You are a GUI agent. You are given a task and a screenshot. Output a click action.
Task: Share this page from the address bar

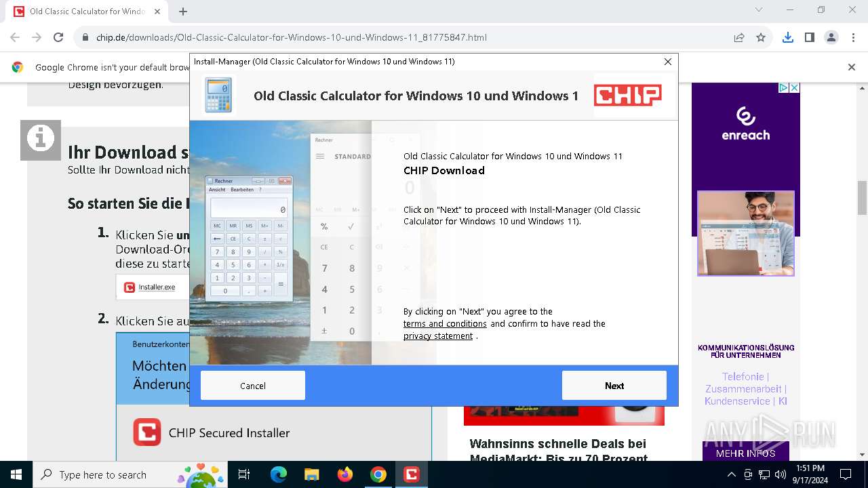pos(739,37)
